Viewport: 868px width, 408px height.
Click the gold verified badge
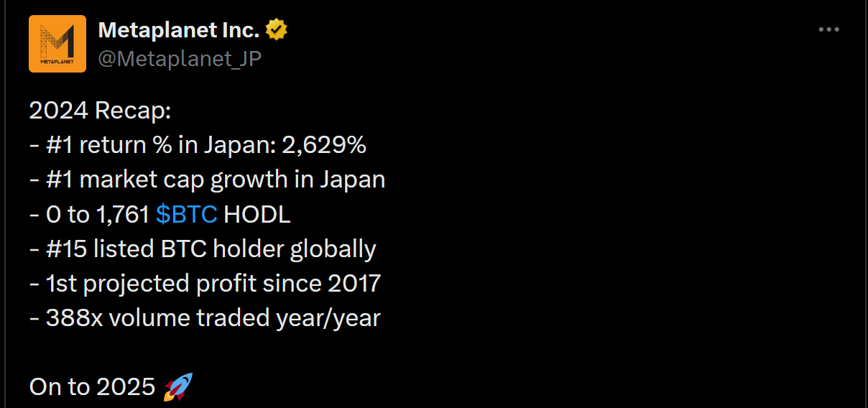(277, 30)
